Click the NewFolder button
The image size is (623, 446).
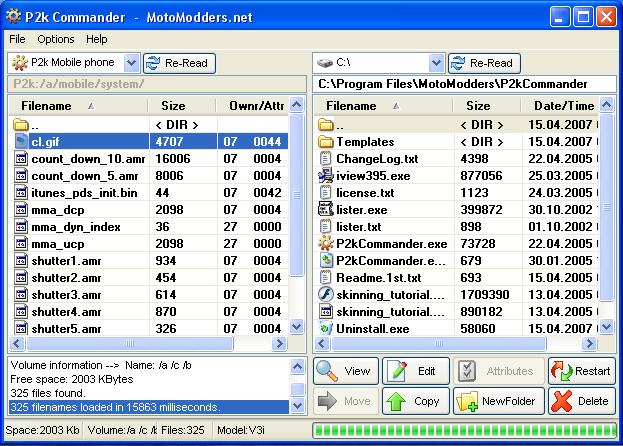(499, 401)
